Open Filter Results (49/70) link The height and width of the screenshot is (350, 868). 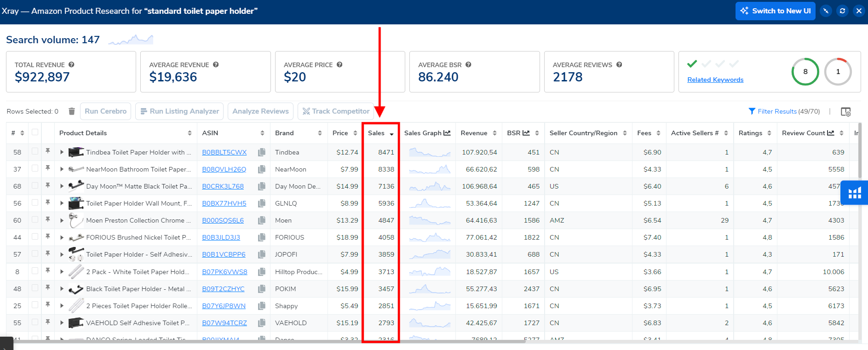coord(784,111)
